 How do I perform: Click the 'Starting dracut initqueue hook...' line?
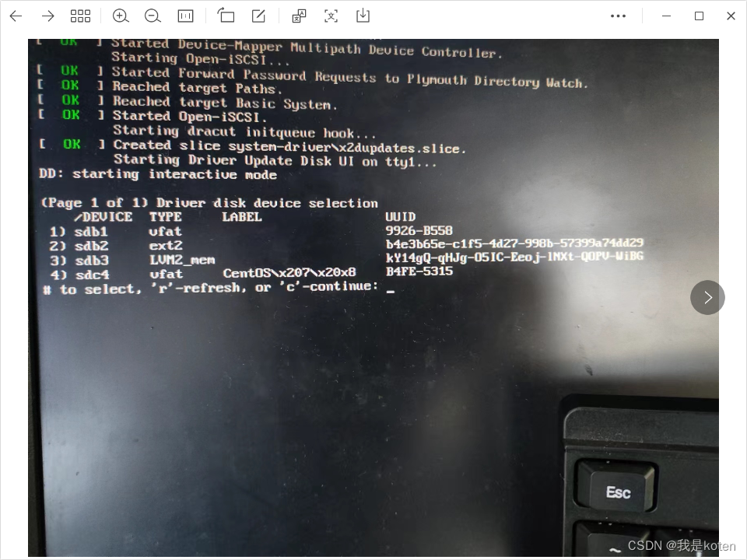244,131
